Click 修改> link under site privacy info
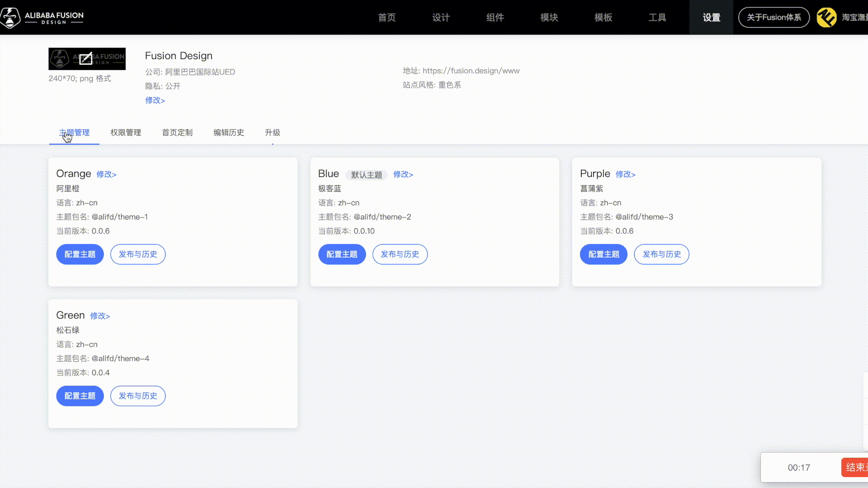The image size is (868, 488). point(155,100)
